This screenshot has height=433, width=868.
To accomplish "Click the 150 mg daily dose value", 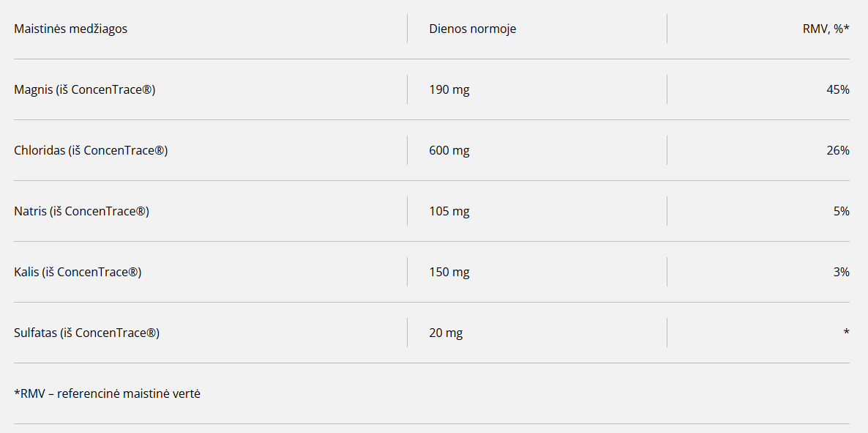I will coord(449,273).
